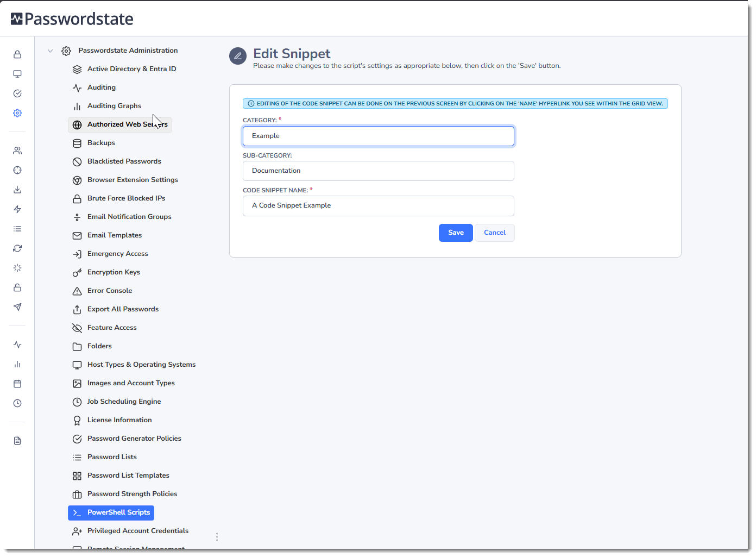Go to Password Lists

pos(112,457)
